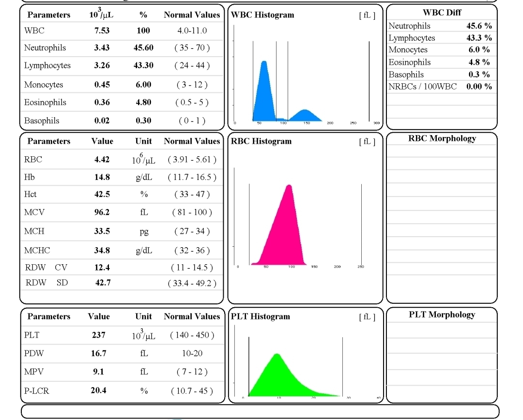Select the Neutrophils row in WBC table
This screenshot has width=523, height=420.
point(45,48)
